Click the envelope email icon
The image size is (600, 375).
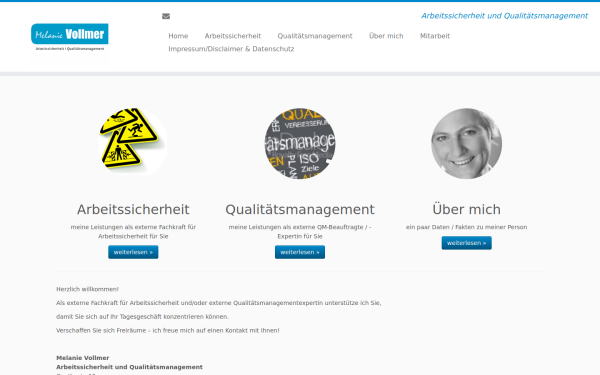(x=166, y=16)
